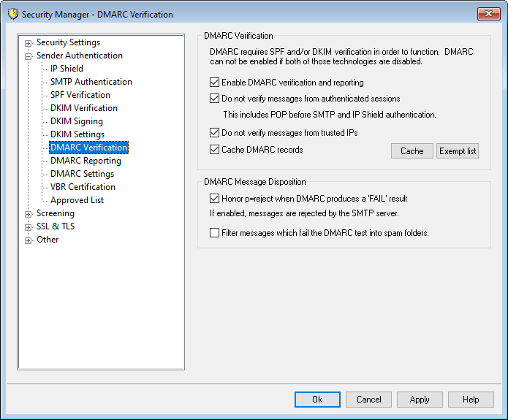
Task: Go to SPF Verification settings
Action: pyautogui.click(x=80, y=95)
